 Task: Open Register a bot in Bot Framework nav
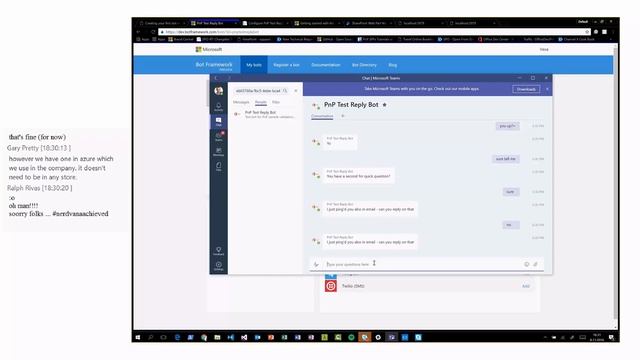[x=286, y=65]
